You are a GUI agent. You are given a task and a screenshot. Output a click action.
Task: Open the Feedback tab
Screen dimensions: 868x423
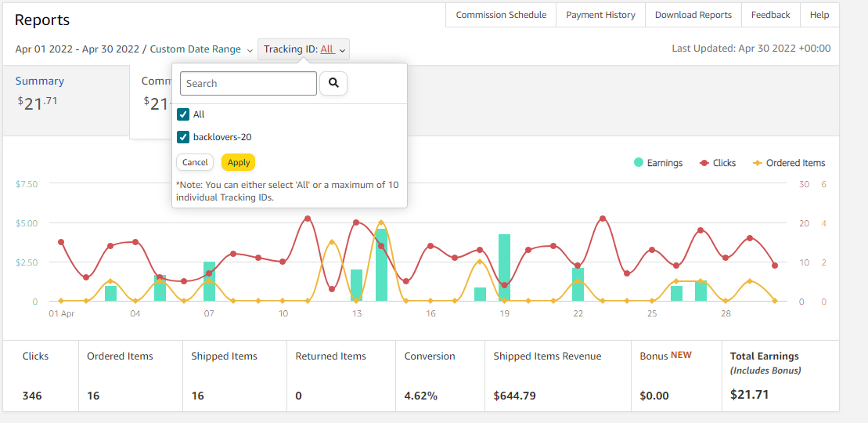pyautogui.click(x=771, y=15)
